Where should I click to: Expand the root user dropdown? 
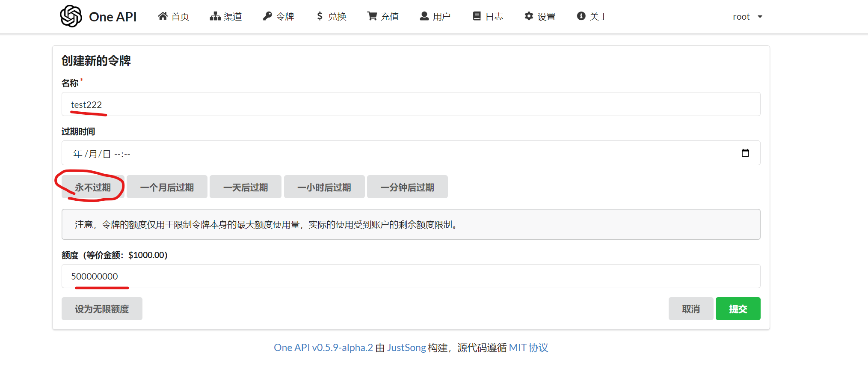tap(747, 17)
